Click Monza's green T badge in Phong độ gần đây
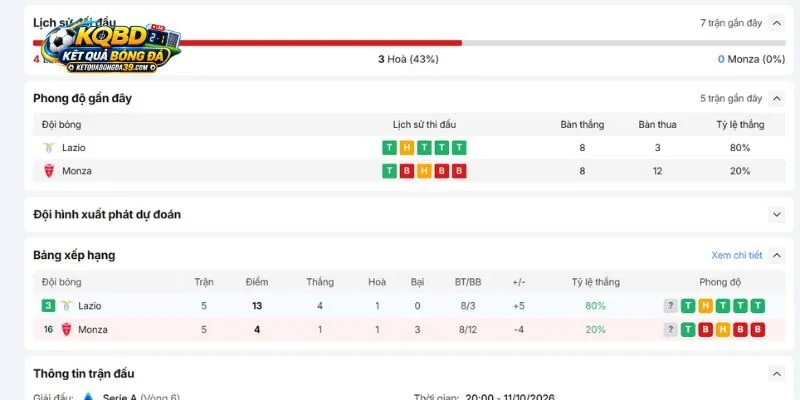 tap(389, 171)
